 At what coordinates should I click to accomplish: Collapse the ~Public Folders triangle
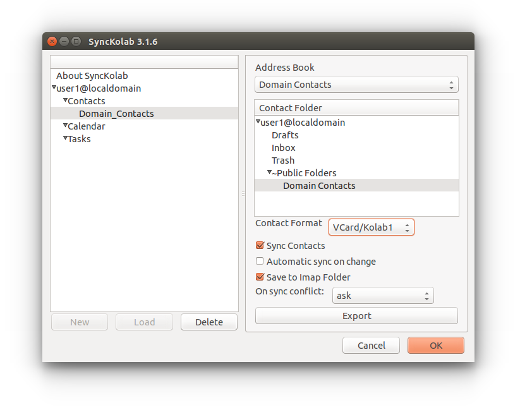coord(269,172)
